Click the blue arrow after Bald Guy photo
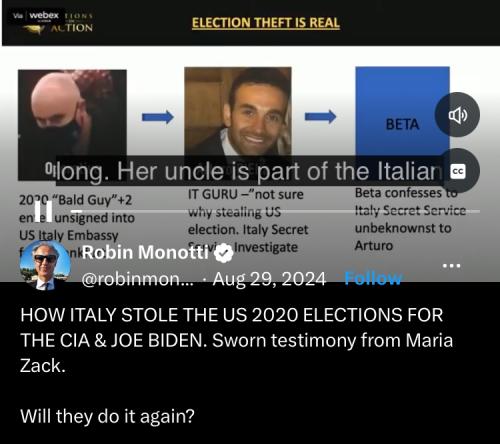 (x=158, y=117)
